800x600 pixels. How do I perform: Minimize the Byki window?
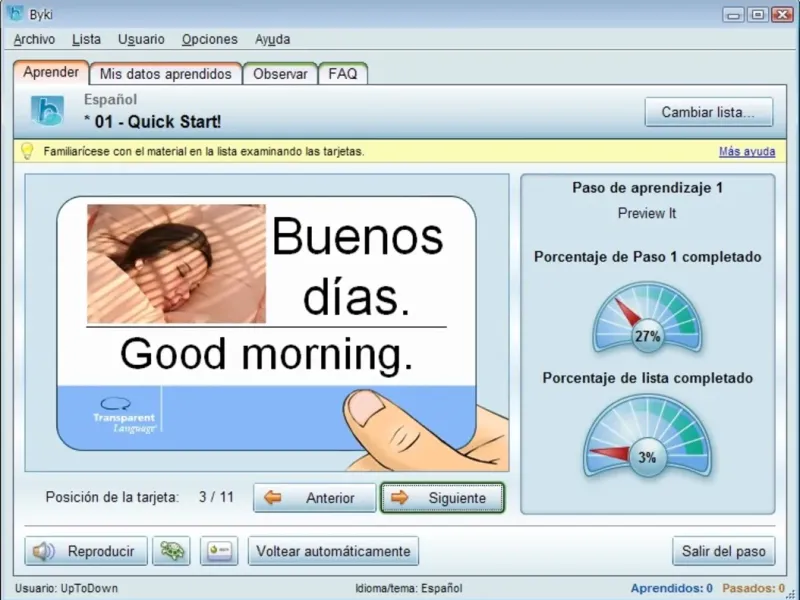click(734, 14)
